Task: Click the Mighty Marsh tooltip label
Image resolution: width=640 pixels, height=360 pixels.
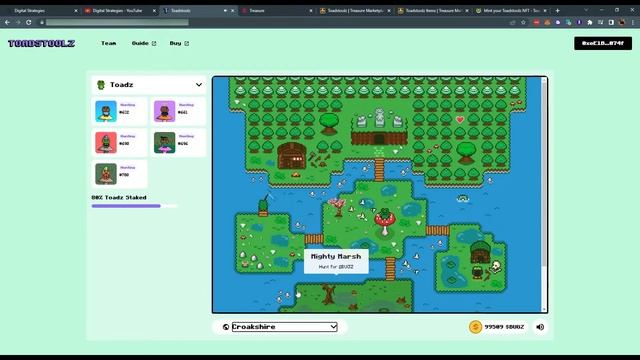Action: click(x=336, y=261)
